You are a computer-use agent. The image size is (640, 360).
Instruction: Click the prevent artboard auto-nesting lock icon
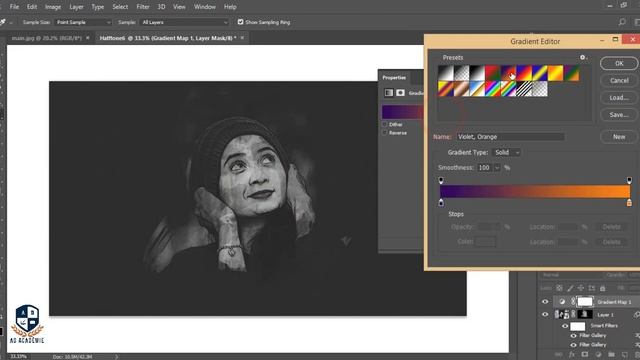[592, 288]
